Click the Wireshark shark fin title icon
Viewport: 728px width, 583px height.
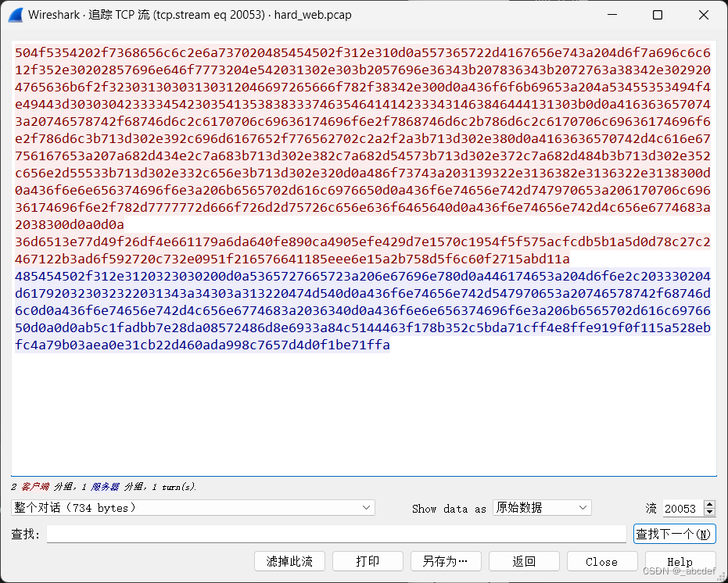click(x=16, y=15)
